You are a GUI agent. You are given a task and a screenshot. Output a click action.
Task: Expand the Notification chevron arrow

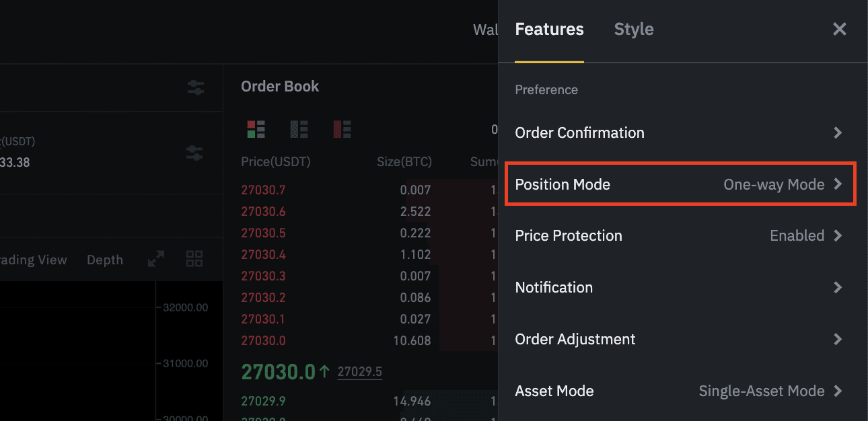coord(838,288)
